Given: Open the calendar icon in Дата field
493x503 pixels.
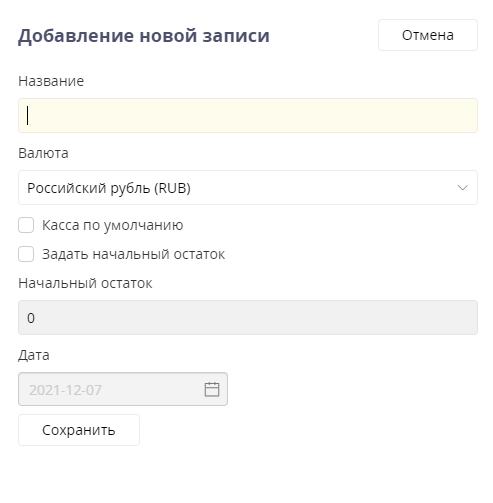Looking at the screenshot, I should click(212, 389).
